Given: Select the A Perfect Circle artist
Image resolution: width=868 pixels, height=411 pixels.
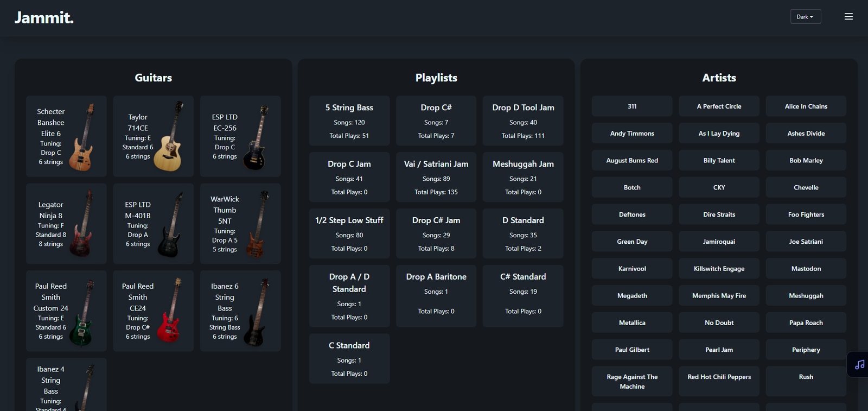Looking at the screenshot, I should coord(719,106).
